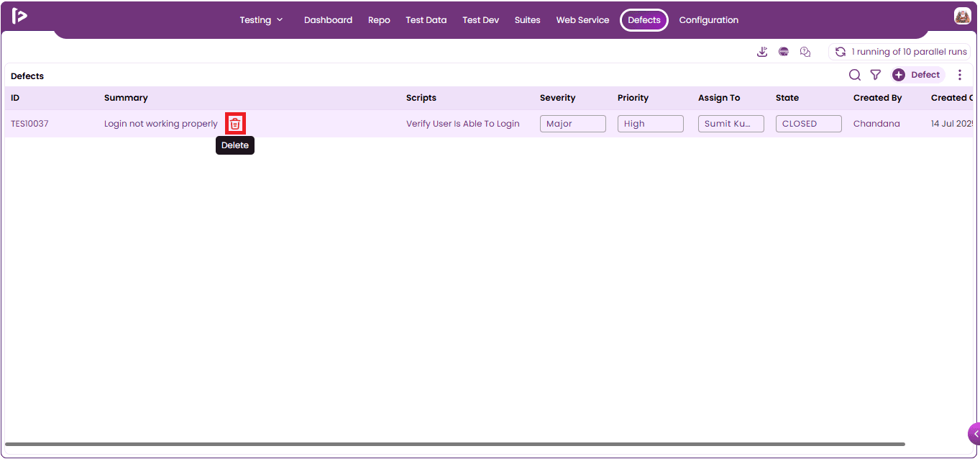Click the Assign To column header
980x459 pixels.
coord(719,98)
